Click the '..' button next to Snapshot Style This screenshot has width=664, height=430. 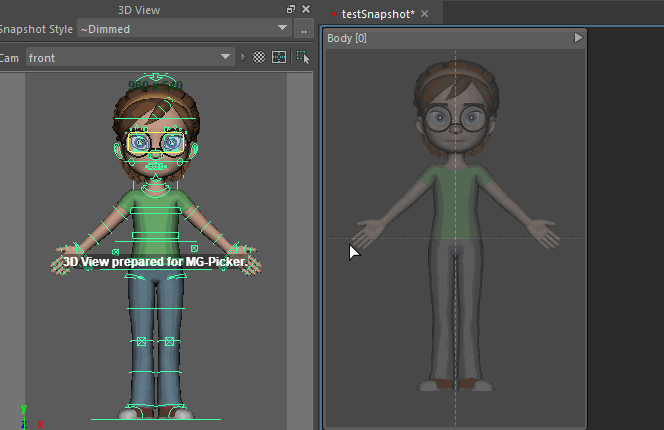303,29
